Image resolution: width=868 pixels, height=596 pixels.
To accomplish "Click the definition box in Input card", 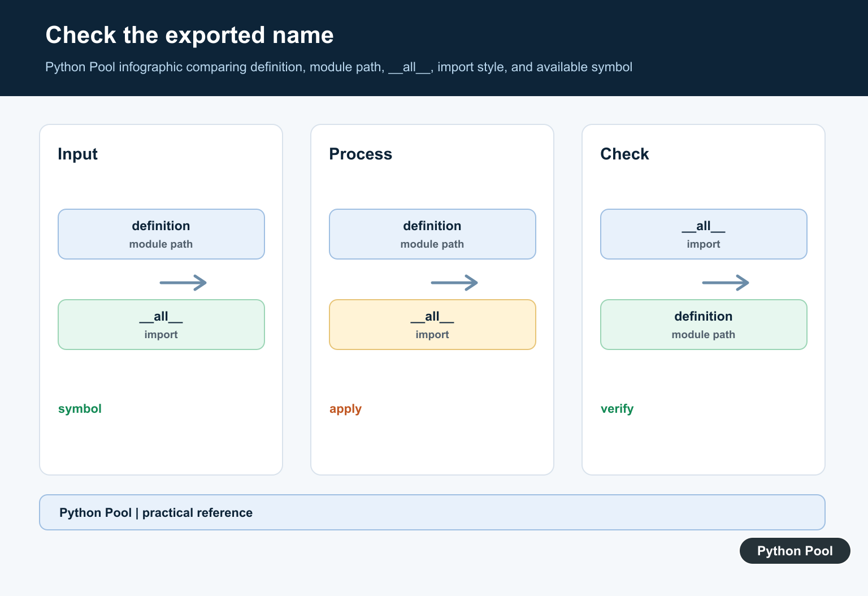I will click(161, 234).
